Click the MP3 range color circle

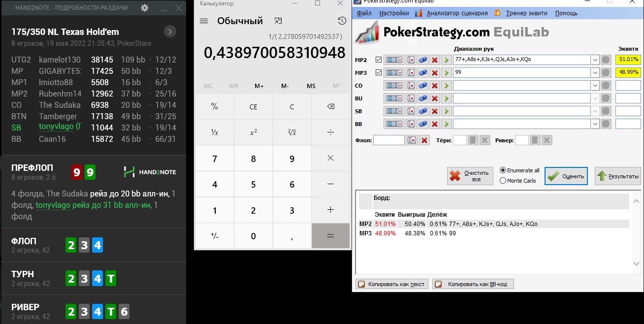[x=607, y=72]
